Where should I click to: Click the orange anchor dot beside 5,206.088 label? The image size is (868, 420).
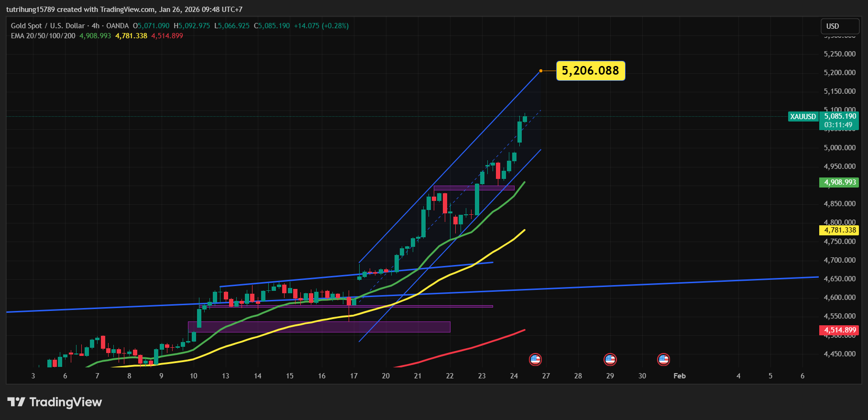[x=541, y=71]
